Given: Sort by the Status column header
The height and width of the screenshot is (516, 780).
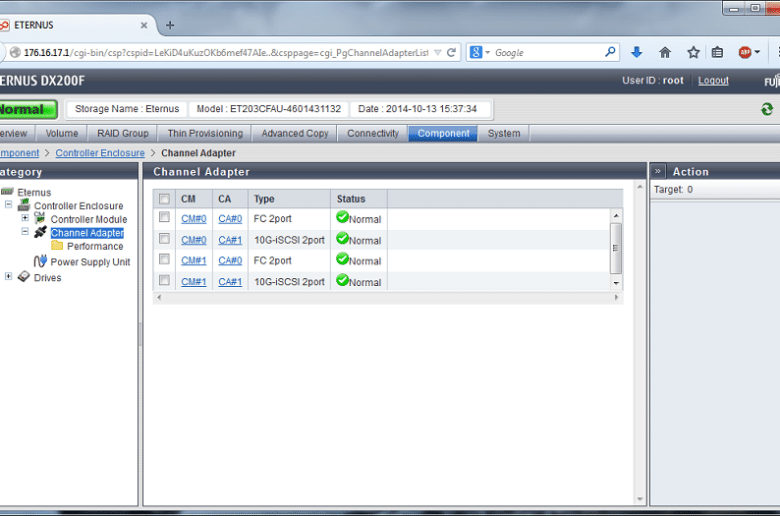Looking at the screenshot, I should click(359, 199).
